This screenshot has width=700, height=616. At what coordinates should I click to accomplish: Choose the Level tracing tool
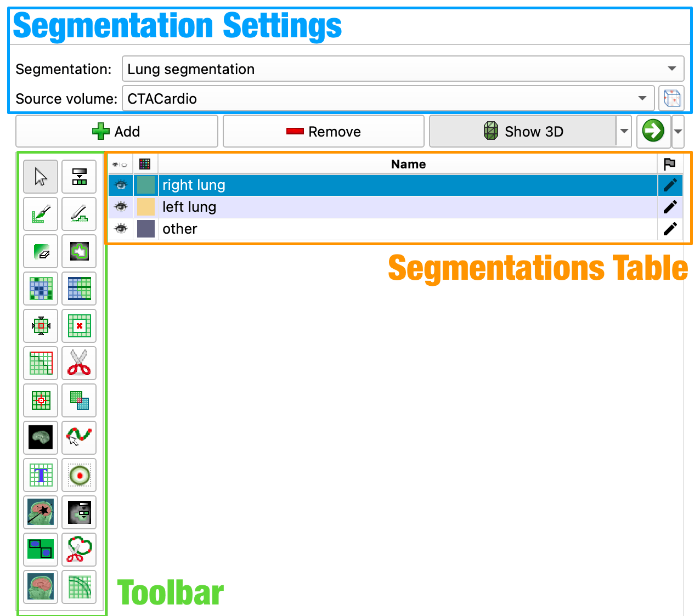(x=79, y=251)
